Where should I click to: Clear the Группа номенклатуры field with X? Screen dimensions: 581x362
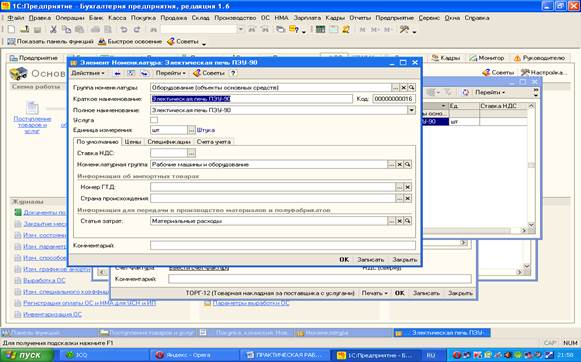404,87
